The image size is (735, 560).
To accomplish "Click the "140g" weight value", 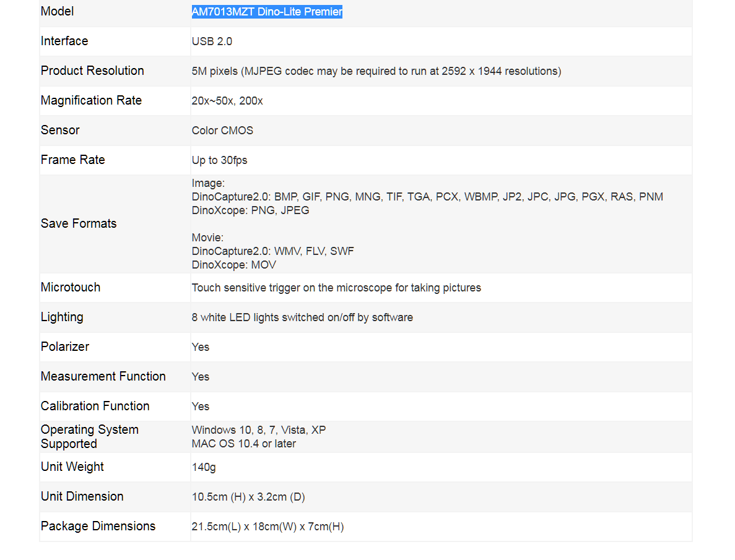I will point(204,467).
